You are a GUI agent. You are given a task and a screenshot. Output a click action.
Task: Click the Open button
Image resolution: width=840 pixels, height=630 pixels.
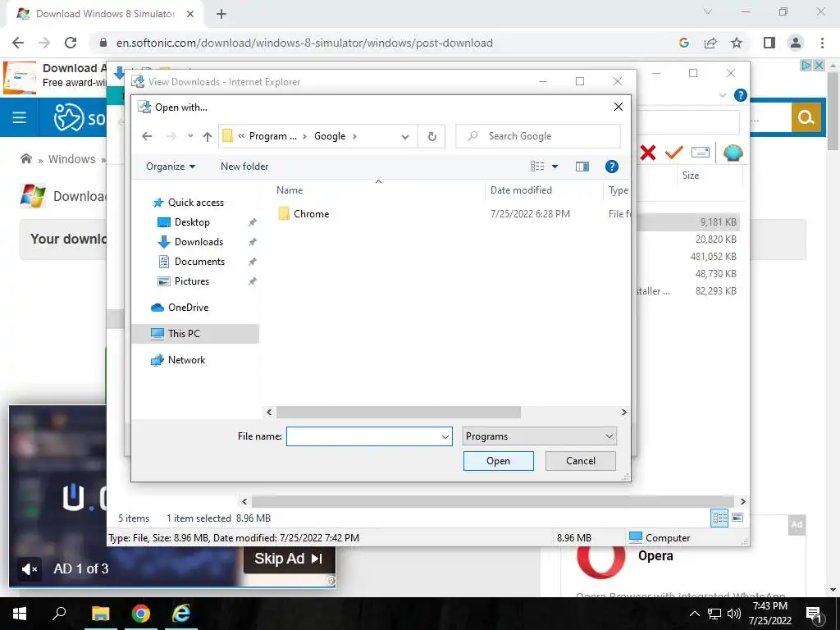(498, 461)
